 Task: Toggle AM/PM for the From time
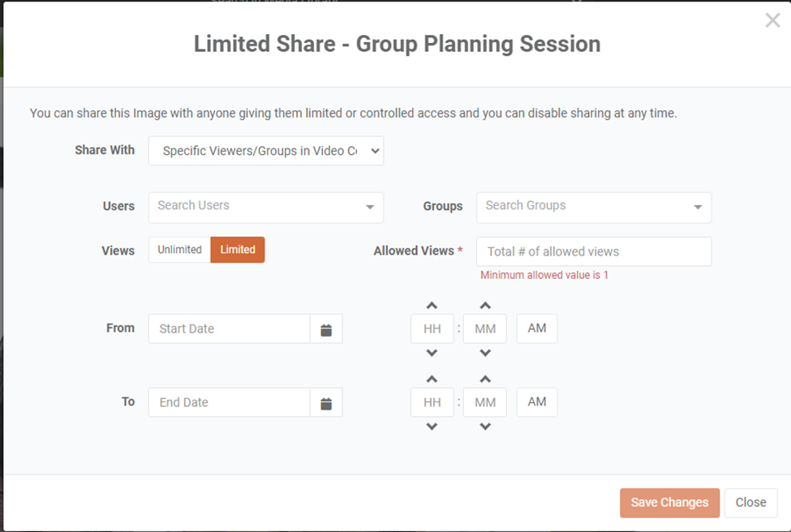click(x=537, y=328)
